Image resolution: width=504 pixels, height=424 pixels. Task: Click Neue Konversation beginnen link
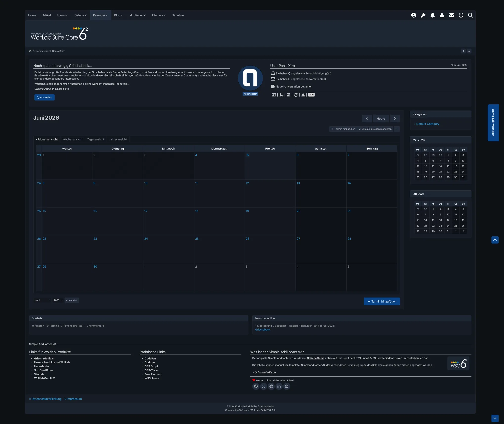(294, 87)
